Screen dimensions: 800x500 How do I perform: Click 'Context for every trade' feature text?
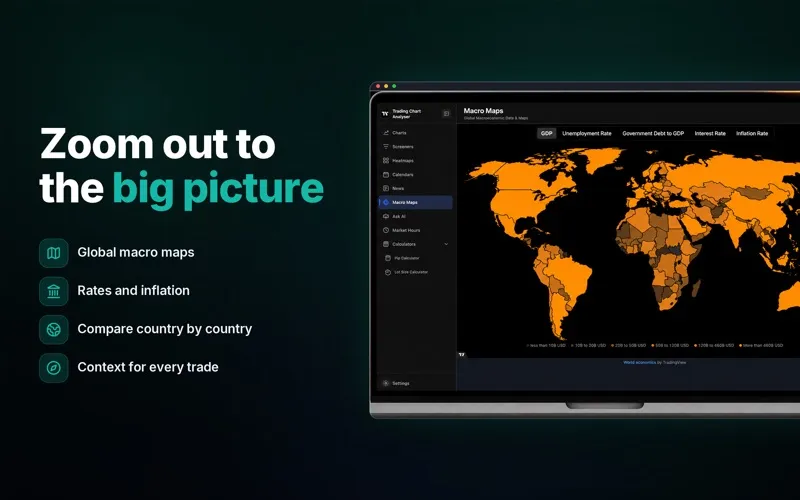tap(147, 367)
